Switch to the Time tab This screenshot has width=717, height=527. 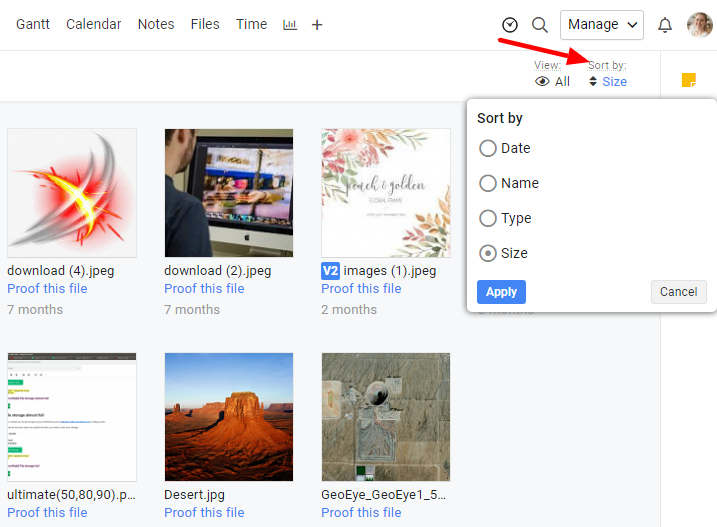tap(251, 24)
